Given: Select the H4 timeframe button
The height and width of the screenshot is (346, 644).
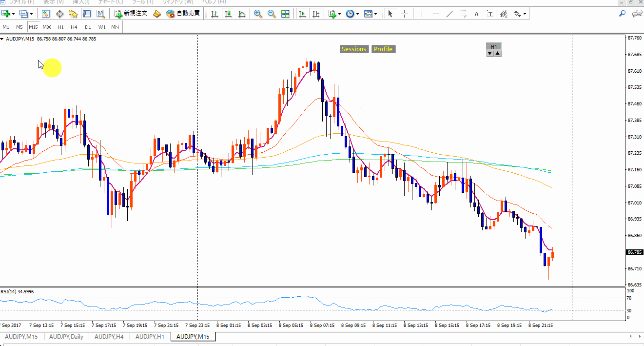Looking at the screenshot, I should coord(74,27).
